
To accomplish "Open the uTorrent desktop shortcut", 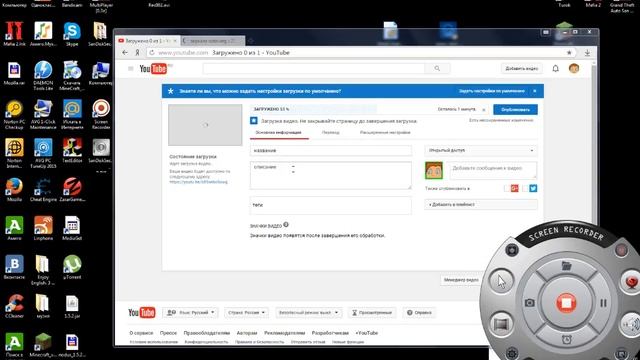I will pos(72,267).
